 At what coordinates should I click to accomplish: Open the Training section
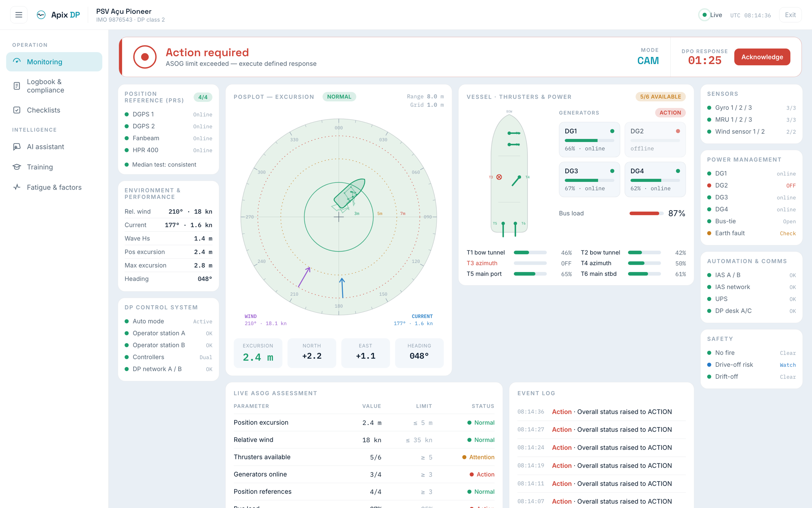(54, 167)
